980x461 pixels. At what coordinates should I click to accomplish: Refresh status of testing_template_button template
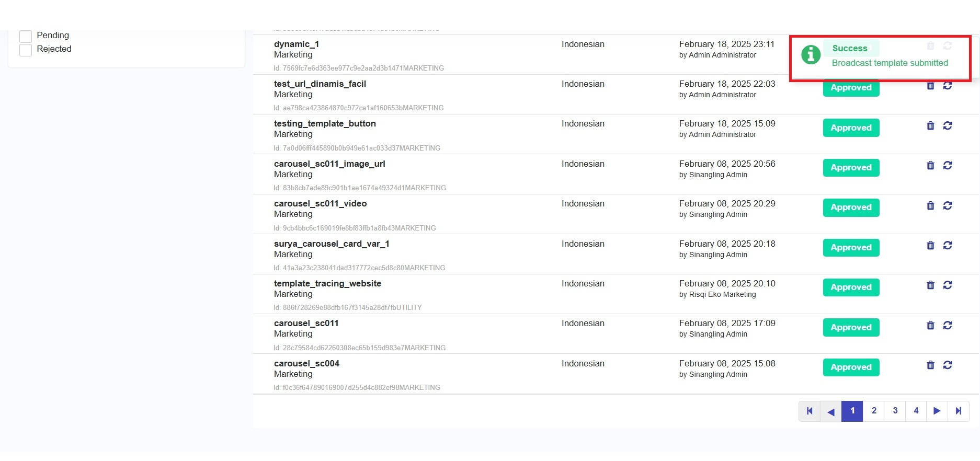[x=947, y=125]
